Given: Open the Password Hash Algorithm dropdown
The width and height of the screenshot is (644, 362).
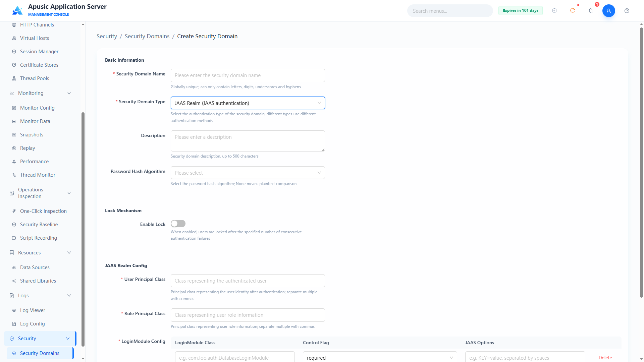Looking at the screenshot, I should click(x=248, y=173).
